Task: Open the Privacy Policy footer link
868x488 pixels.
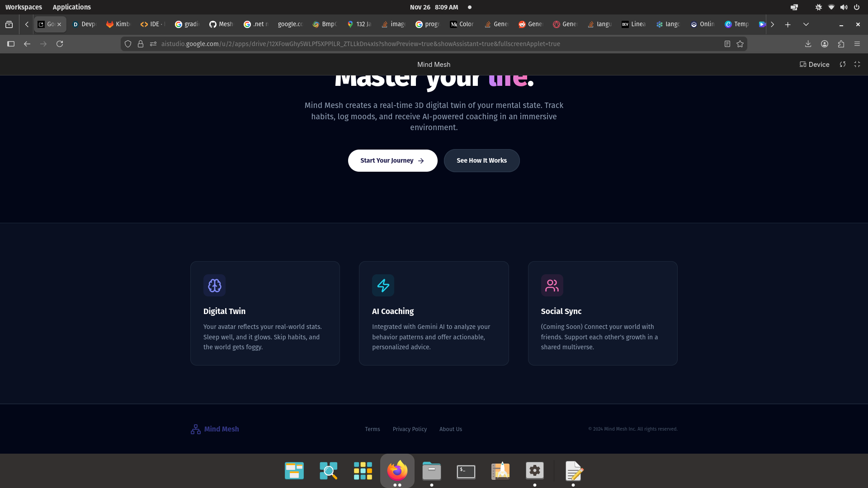Action: 410,429
